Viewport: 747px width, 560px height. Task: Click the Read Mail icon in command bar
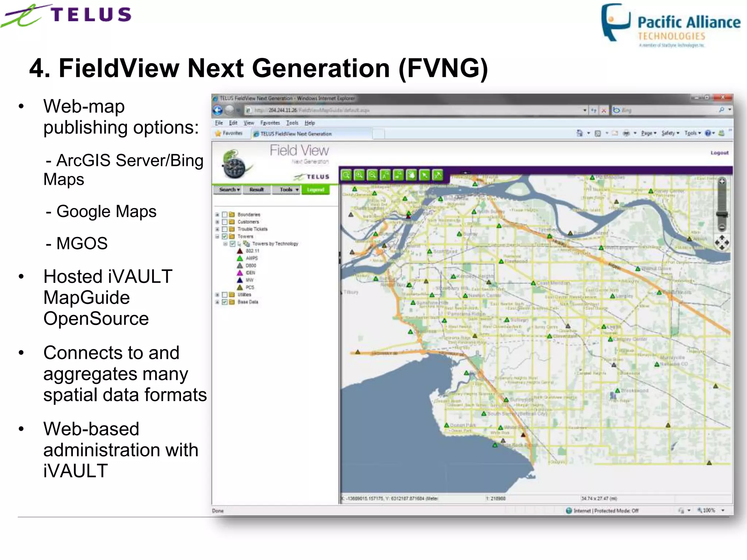615,133
